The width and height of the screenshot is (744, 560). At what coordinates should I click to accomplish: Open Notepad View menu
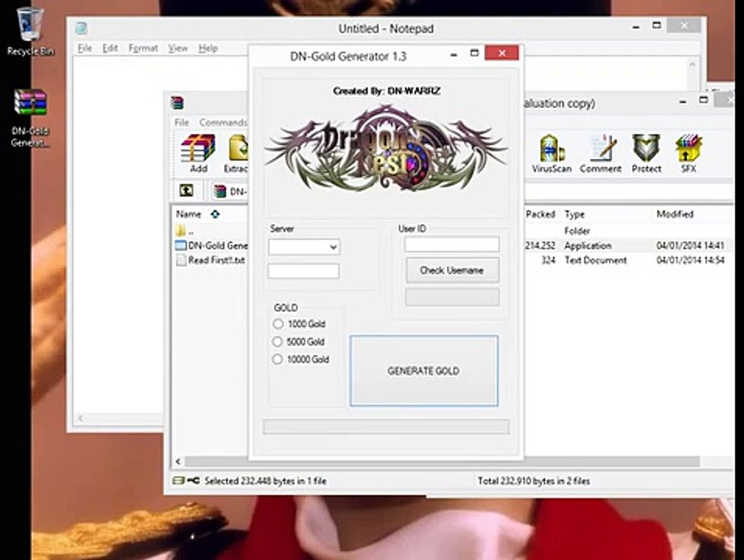pos(178,48)
